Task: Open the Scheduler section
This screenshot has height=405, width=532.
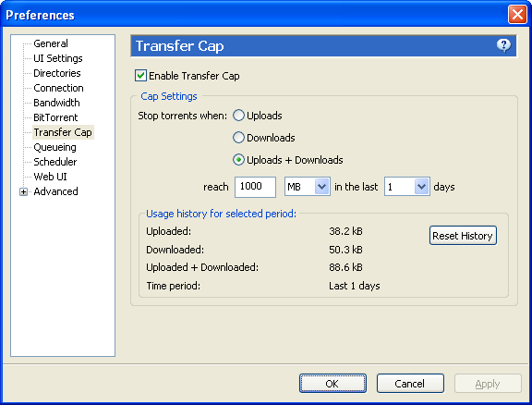Action: click(55, 162)
